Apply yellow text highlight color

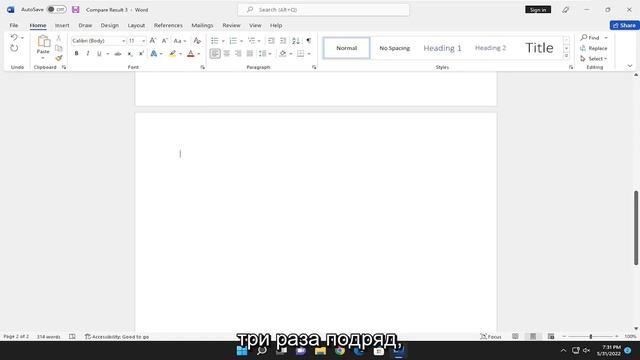click(173, 53)
